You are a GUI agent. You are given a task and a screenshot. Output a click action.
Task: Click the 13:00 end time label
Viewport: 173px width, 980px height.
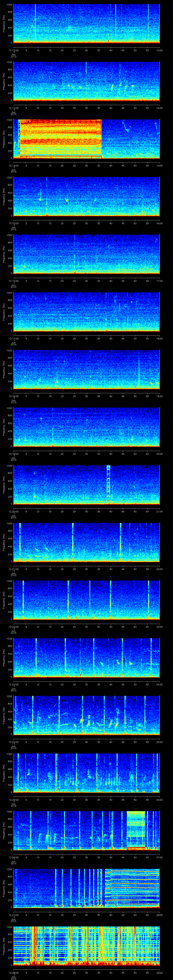(x=159, y=50)
